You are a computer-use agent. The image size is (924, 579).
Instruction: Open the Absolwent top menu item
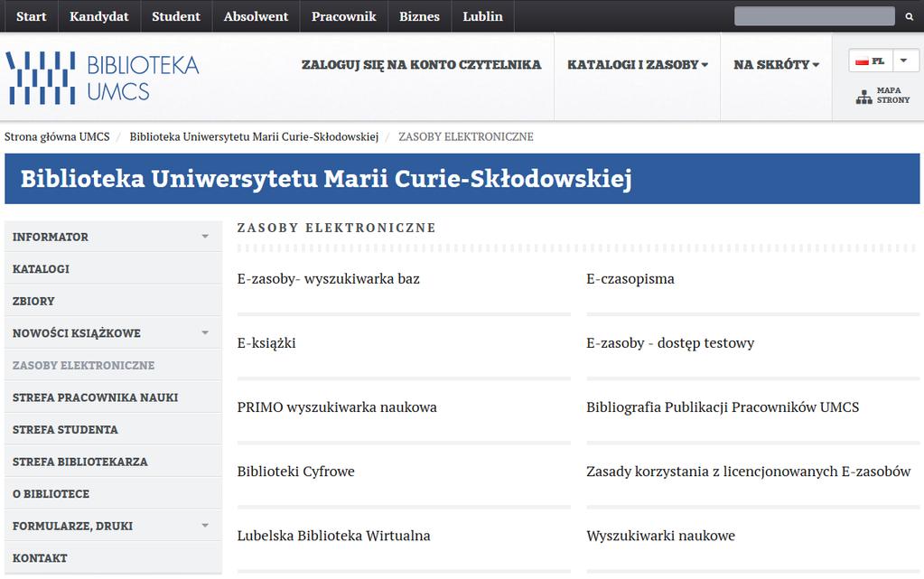pos(256,16)
